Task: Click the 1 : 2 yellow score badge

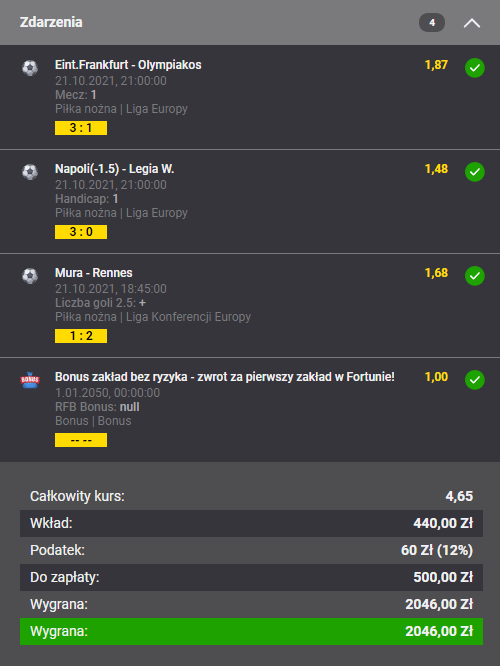Action: coord(81,336)
